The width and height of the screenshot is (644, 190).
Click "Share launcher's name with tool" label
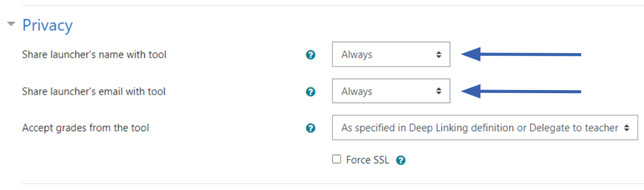[x=94, y=54]
